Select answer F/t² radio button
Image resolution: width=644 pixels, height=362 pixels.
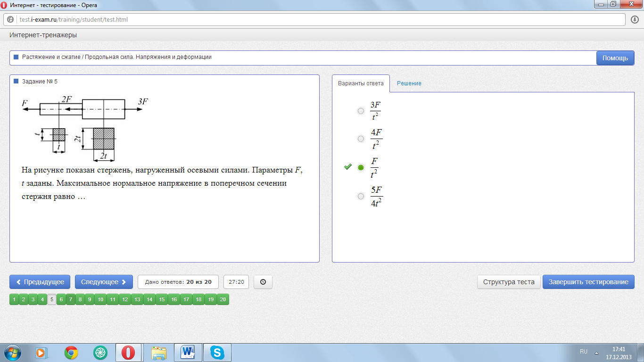361,167
